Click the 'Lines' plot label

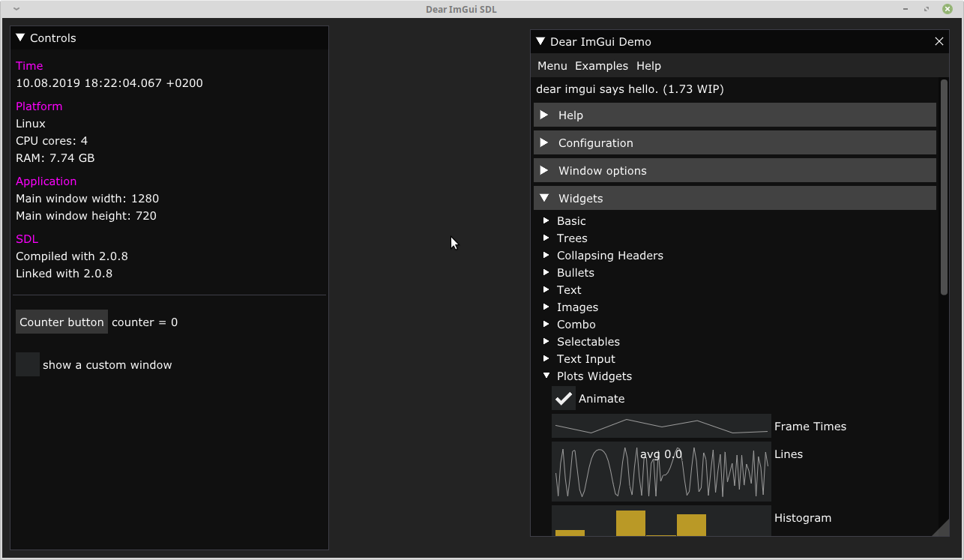coord(789,454)
